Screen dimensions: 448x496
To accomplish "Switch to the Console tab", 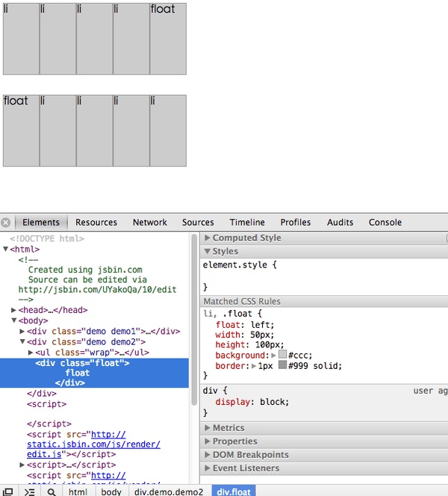I will (x=385, y=223).
